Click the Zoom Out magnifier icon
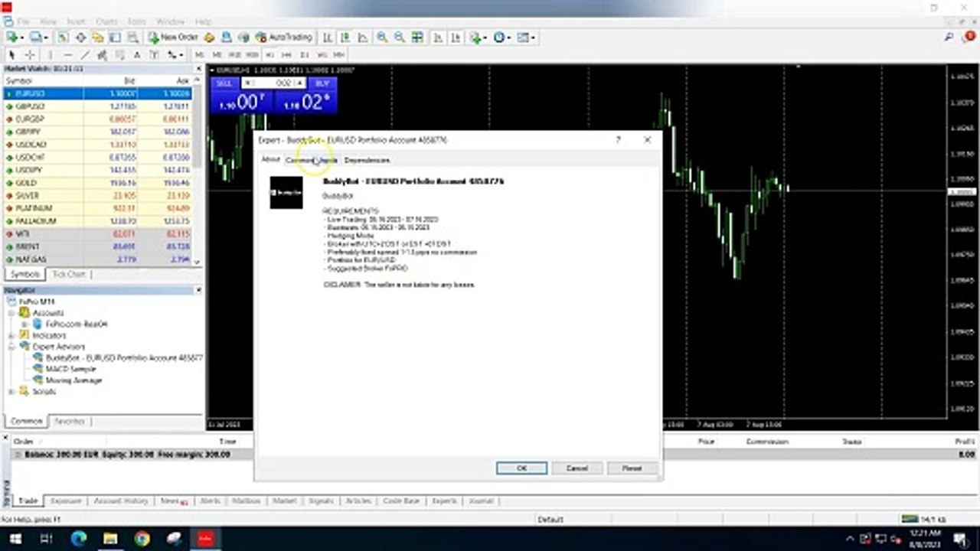The height and width of the screenshot is (551, 980). click(399, 37)
